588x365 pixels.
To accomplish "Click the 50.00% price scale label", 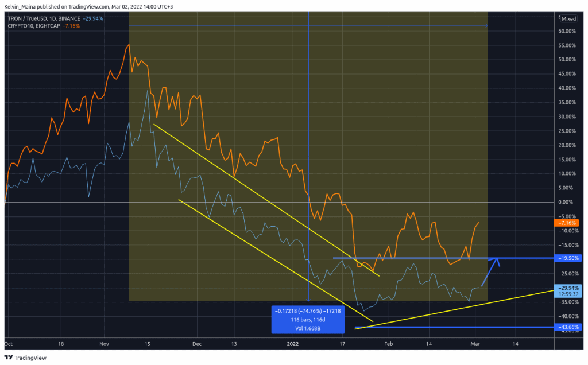I will point(567,60).
